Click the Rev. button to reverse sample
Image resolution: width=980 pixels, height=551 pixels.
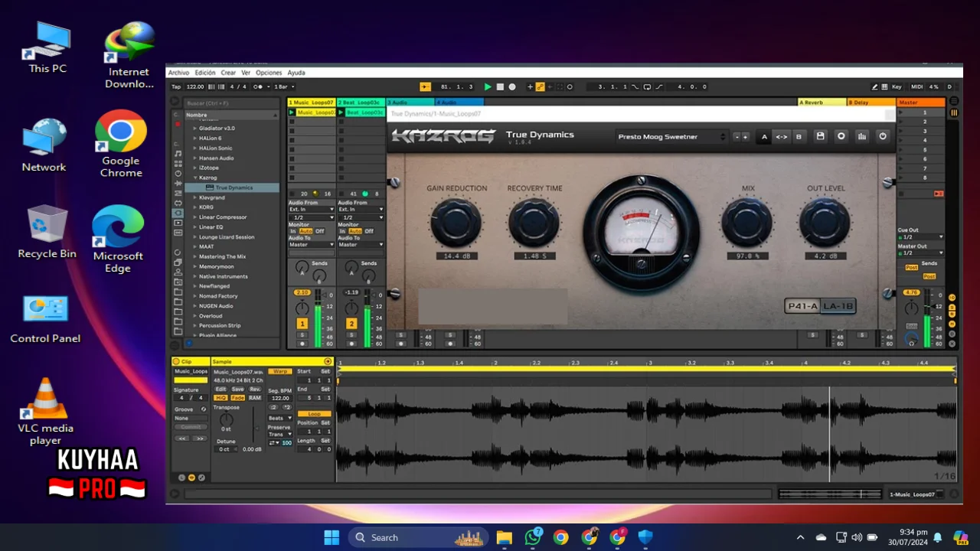[x=255, y=389]
